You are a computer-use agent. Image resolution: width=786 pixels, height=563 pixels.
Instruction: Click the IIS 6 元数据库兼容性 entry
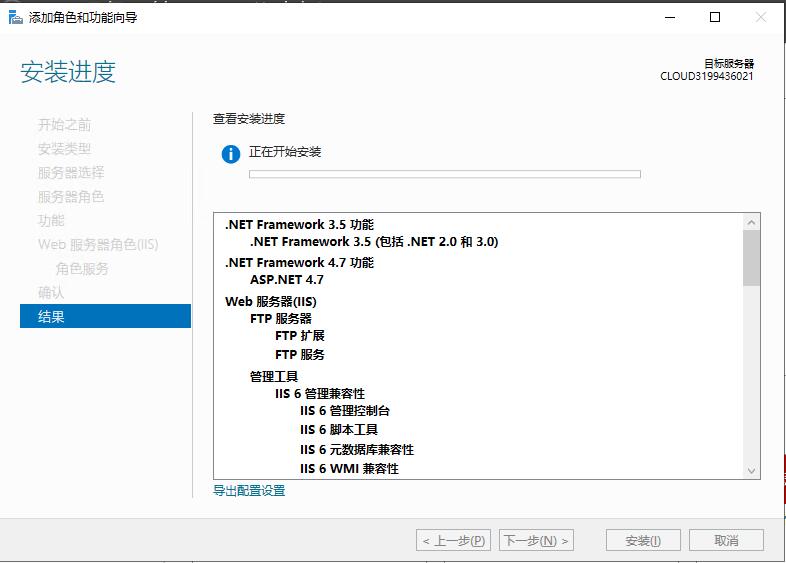(357, 450)
